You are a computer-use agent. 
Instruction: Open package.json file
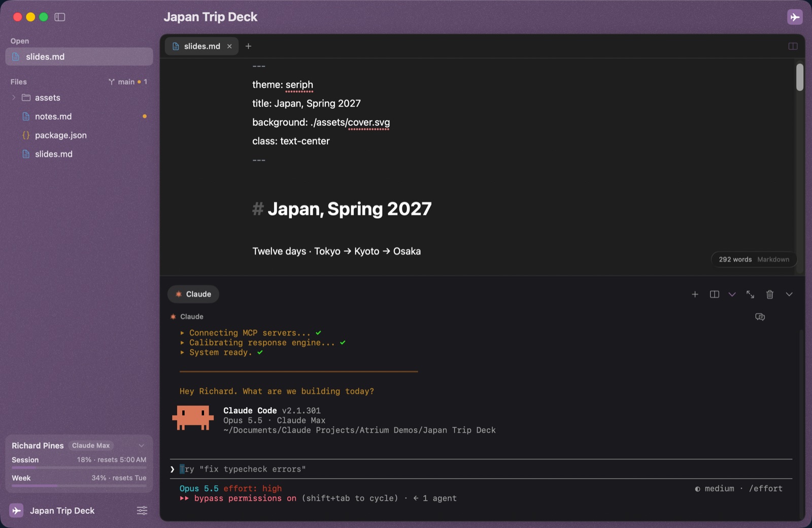point(61,135)
